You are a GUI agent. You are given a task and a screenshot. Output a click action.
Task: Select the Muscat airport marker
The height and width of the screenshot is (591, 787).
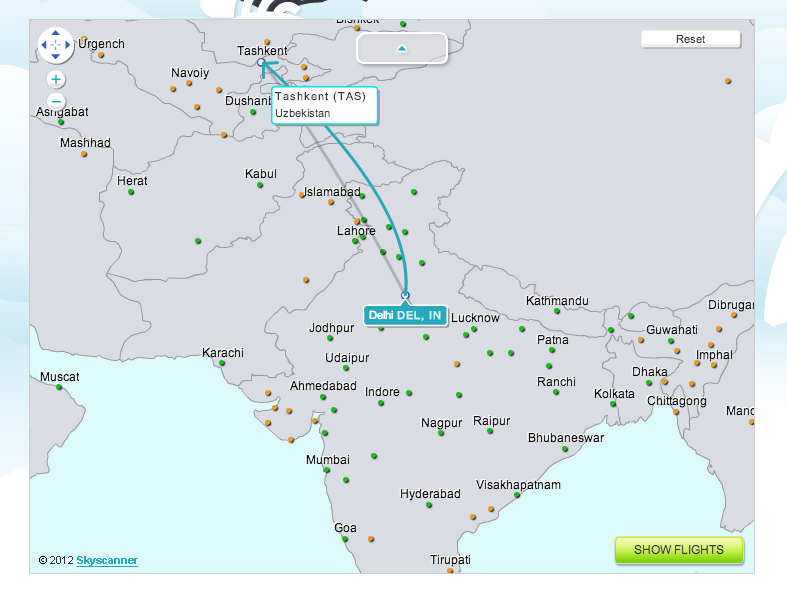(59, 388)
